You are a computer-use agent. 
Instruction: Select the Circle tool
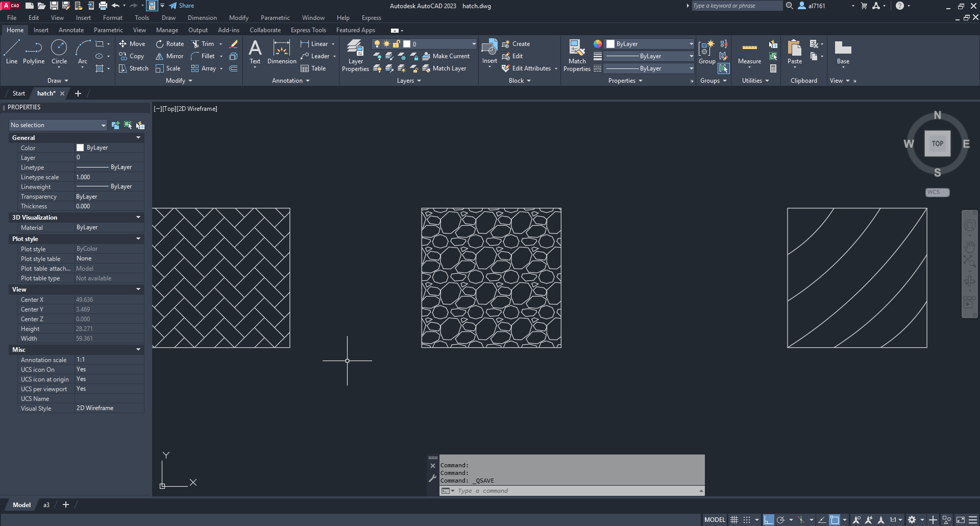pos(59,52)
